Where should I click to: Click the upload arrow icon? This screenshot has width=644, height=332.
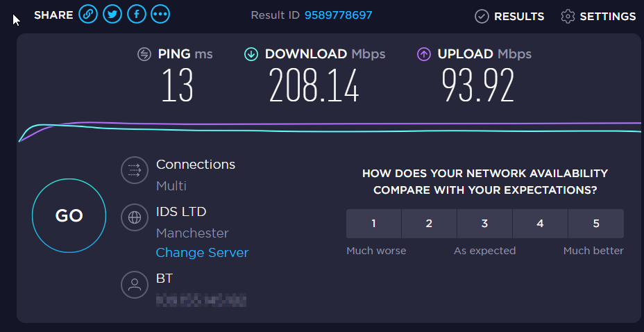423,54
